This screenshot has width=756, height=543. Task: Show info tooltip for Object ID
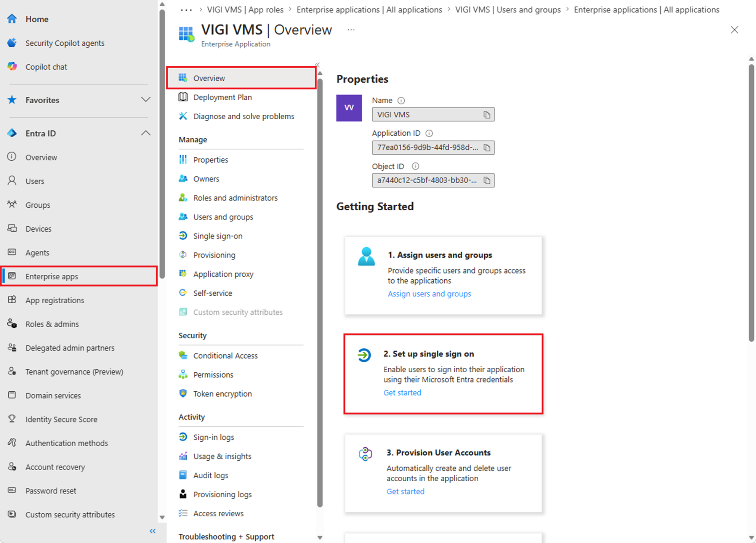point(415,166)
